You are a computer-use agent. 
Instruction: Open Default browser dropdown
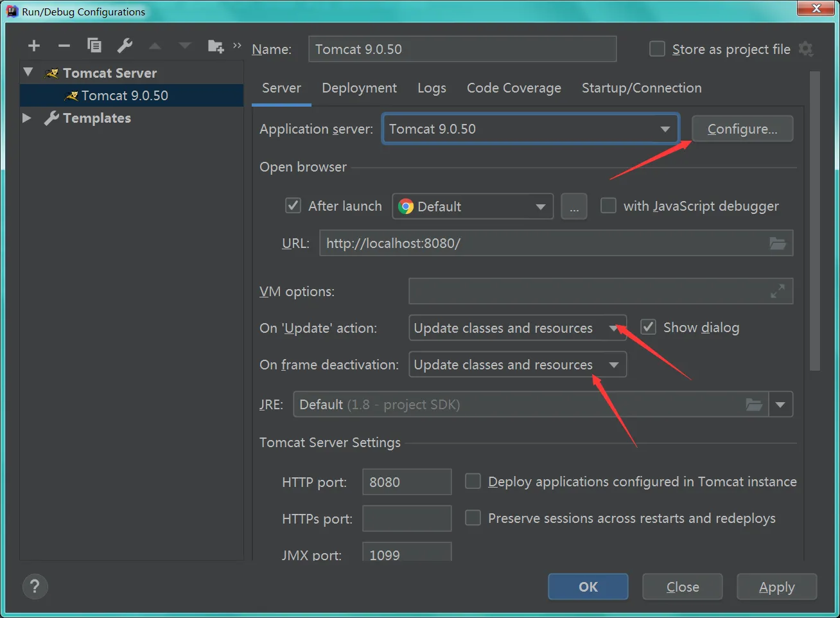pos(473,206)
